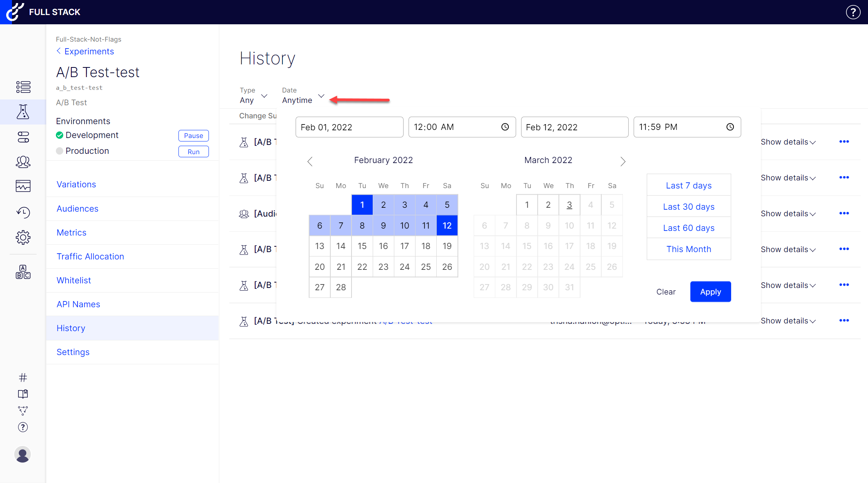Viewport: 868px width, 483px height.
Task: Open the experiments flask icon in sidebar
Action: (x=23, y=112)
